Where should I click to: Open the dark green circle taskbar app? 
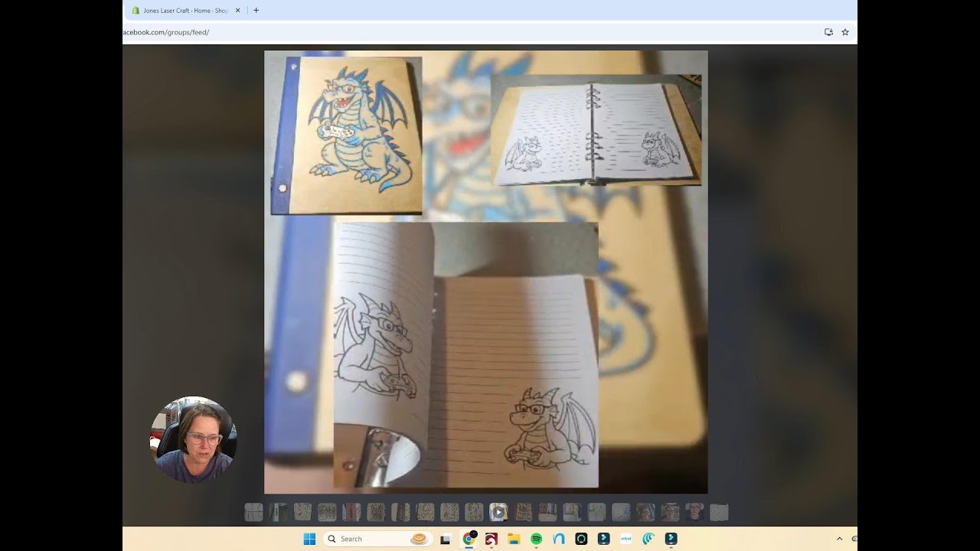(581, 539)
